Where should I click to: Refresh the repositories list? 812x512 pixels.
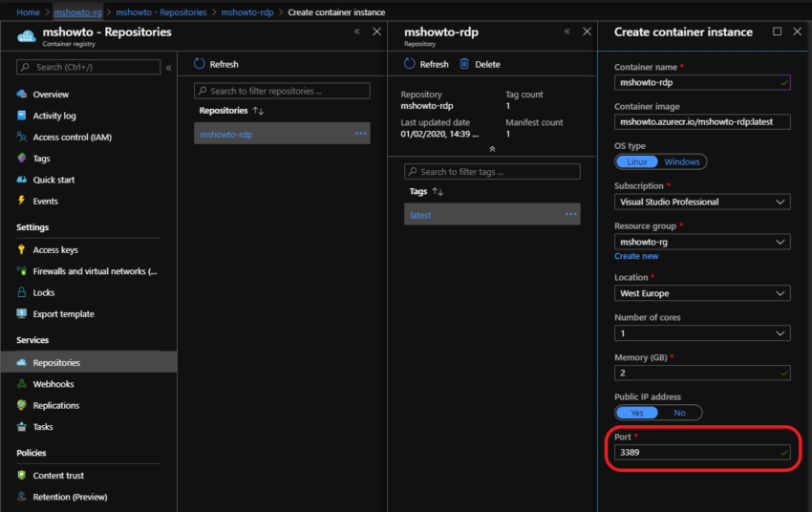[x=216, y=64]
